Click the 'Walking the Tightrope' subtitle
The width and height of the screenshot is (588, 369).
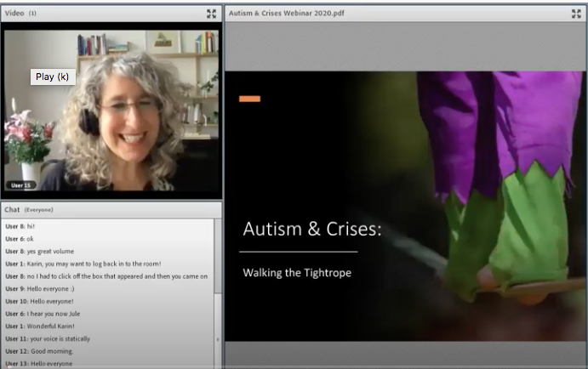297,273
